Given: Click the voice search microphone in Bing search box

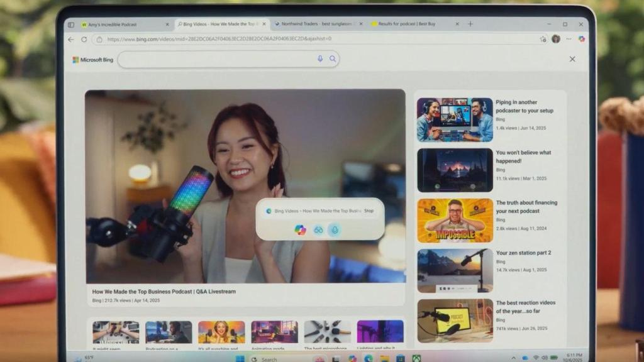Looking at the screenshot, I should 320,59.
